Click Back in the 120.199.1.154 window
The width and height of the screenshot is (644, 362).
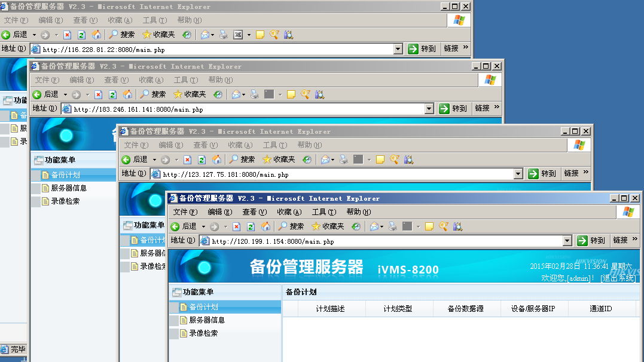[x=184, y=226]
